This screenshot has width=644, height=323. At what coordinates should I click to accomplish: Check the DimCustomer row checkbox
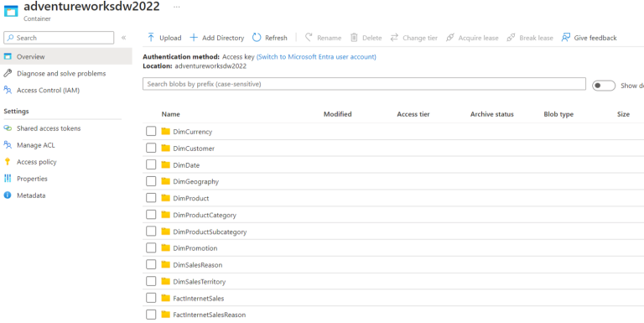151,148
